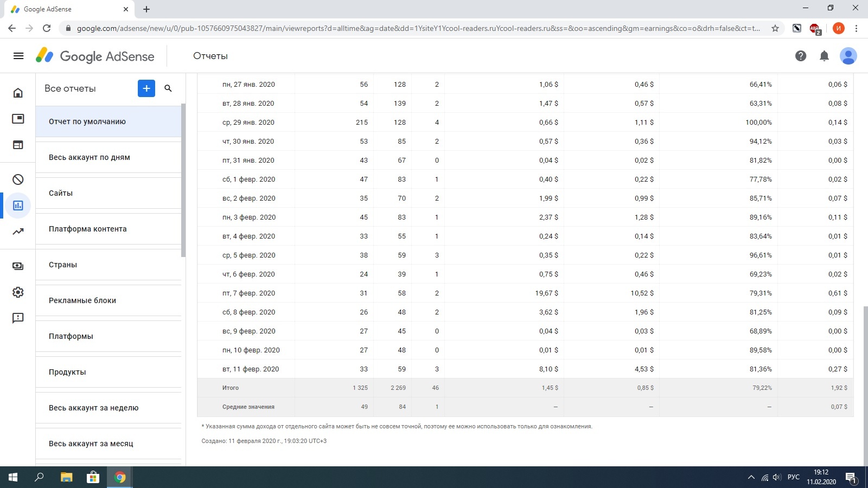Click the browser address bar URL
This screenshot has width=868, height=488.
(x=418, y=28)
